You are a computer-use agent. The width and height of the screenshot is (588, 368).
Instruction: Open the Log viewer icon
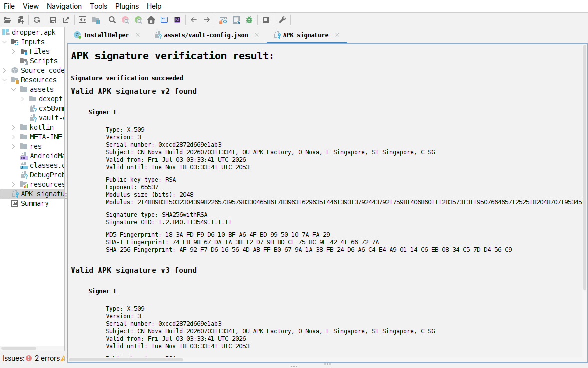pyautogui.click(x=266, y=20)
